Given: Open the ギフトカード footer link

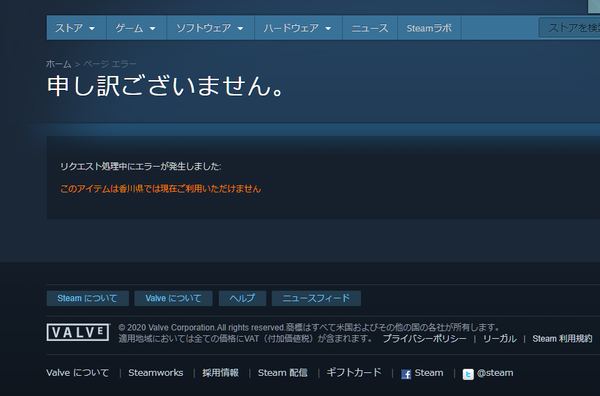Looking at the screenshot, I should 354,372.
